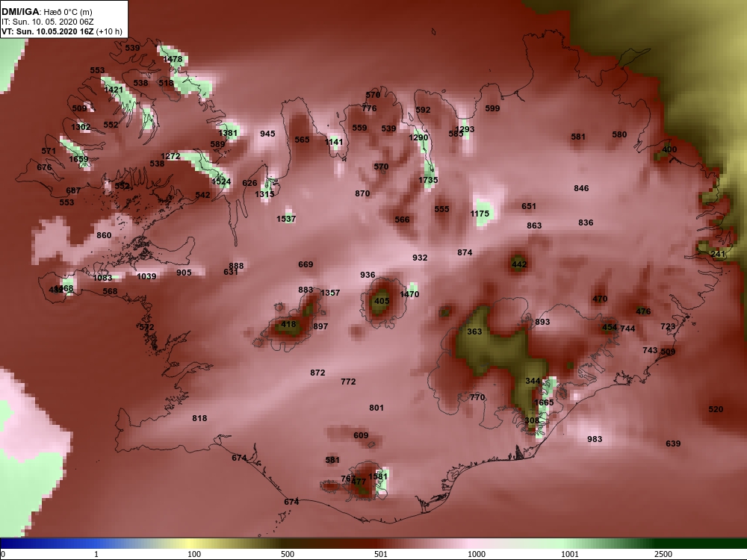Select the 1421 height label
Viewport: 747px width, 560px height.
pos(114,90)
